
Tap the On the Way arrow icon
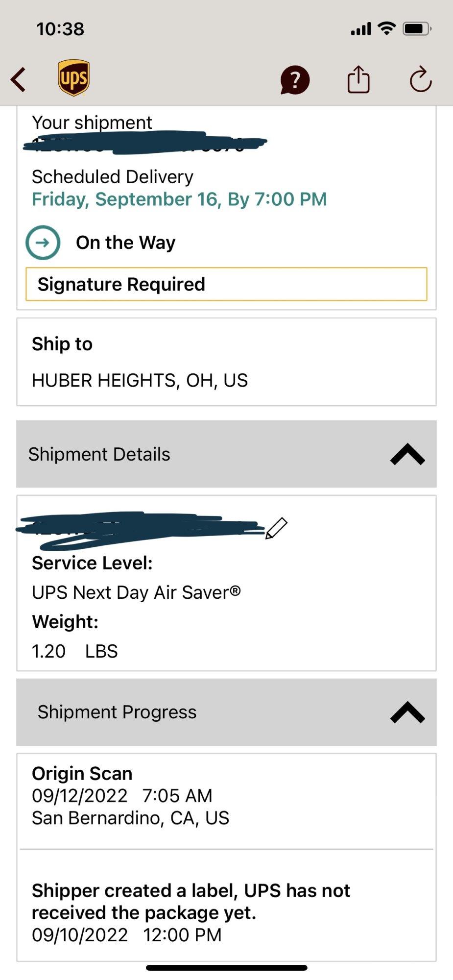(43, 243)
